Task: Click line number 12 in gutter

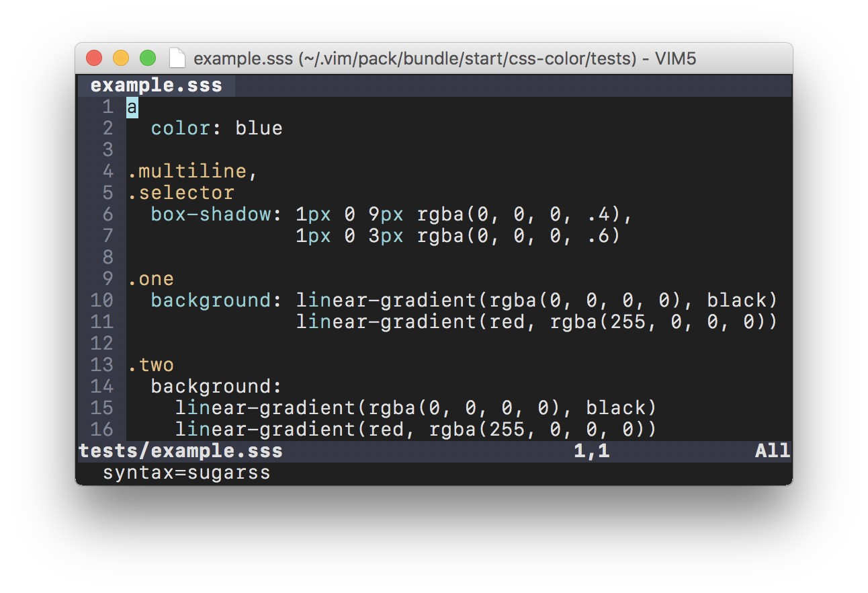Action: 102,344
